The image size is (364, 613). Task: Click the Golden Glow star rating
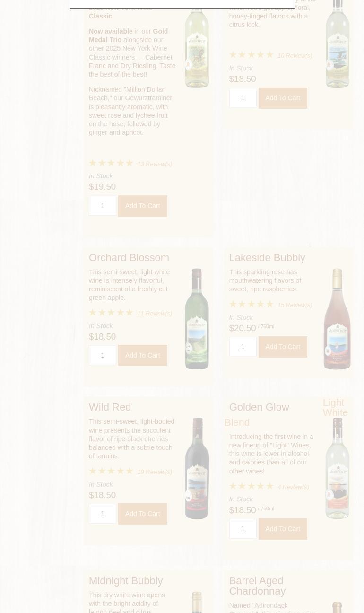click(251, 486)
